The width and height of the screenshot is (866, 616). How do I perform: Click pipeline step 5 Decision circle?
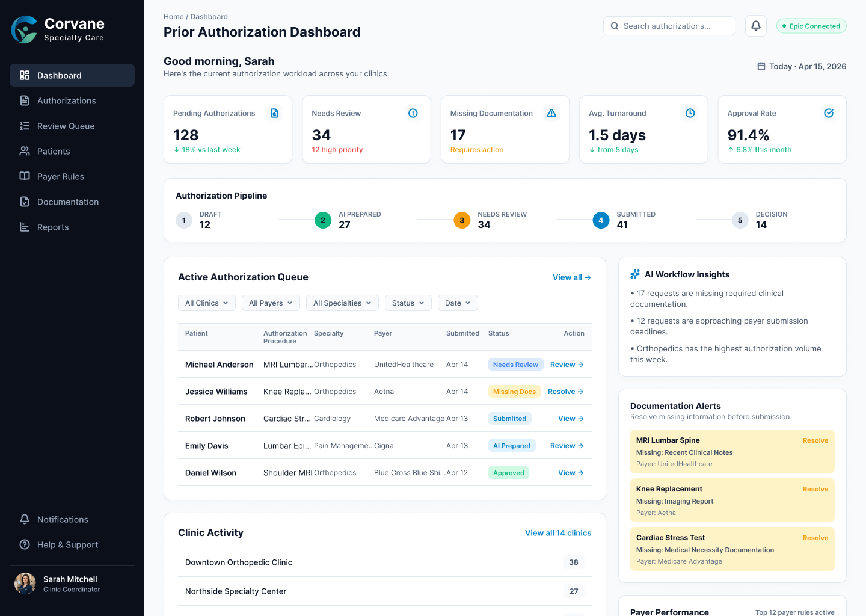click(740, 220)
